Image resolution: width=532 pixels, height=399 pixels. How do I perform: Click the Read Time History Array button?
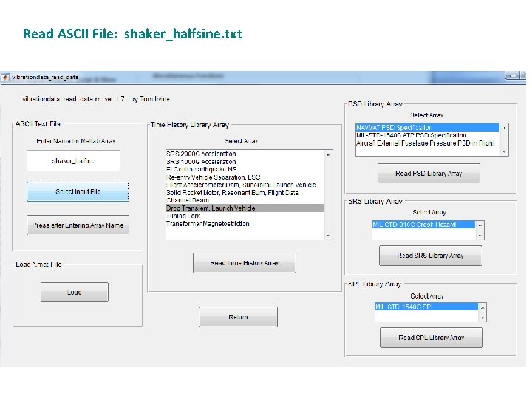245,262
